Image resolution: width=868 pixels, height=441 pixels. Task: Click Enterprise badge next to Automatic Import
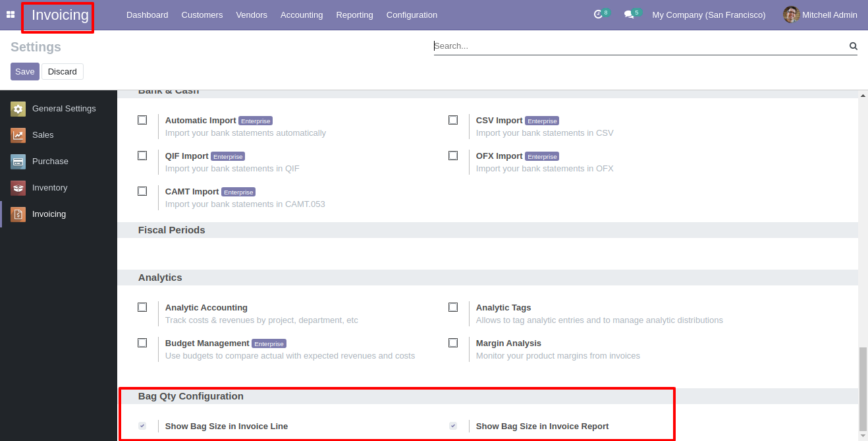pyautogui.click(x=256, y=121)
